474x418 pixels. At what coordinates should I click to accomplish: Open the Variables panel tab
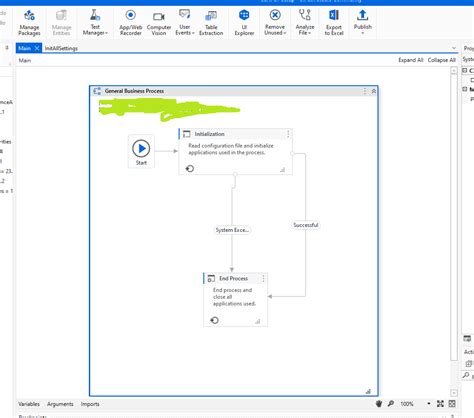point(29,404)
